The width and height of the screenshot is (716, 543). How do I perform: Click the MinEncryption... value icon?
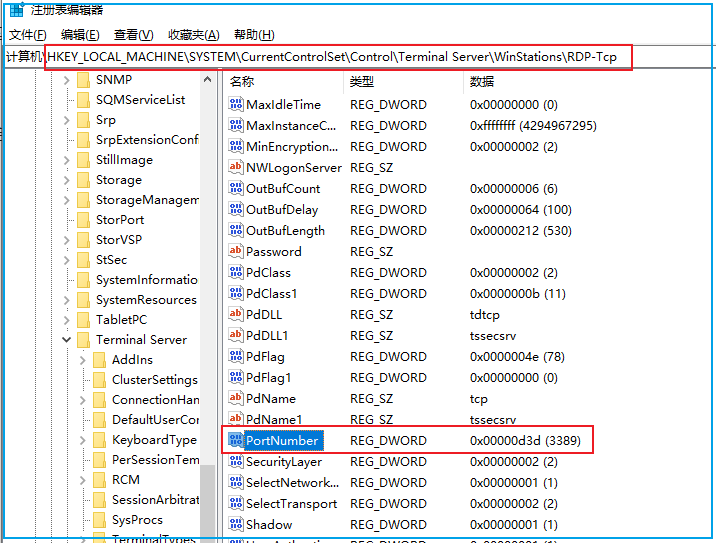point(236,146)
